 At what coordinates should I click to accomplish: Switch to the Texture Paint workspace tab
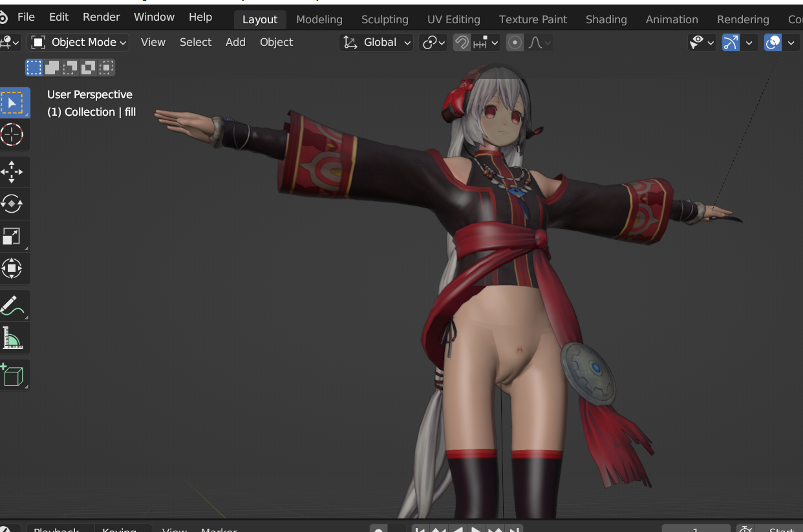pyautogui.click(x=533, y=19)
